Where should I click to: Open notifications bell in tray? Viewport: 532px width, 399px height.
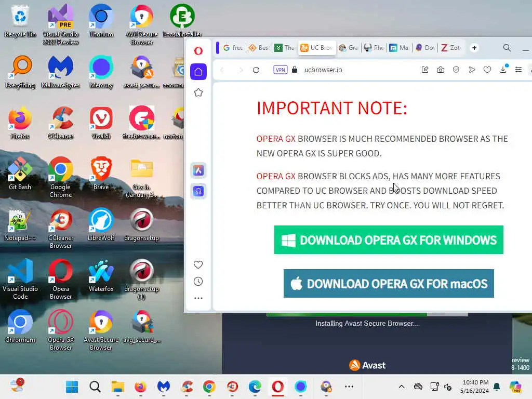(x=497, y=387)
